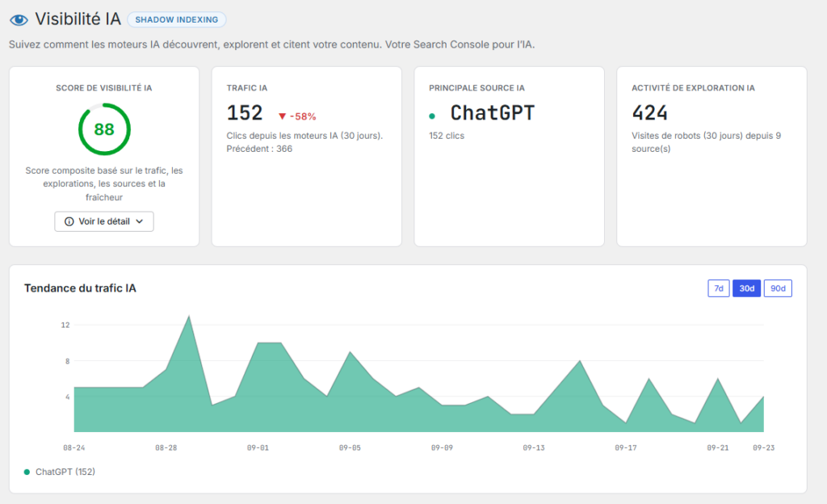
Task: Select the 90d time range
Action: [x=778, y=288]
